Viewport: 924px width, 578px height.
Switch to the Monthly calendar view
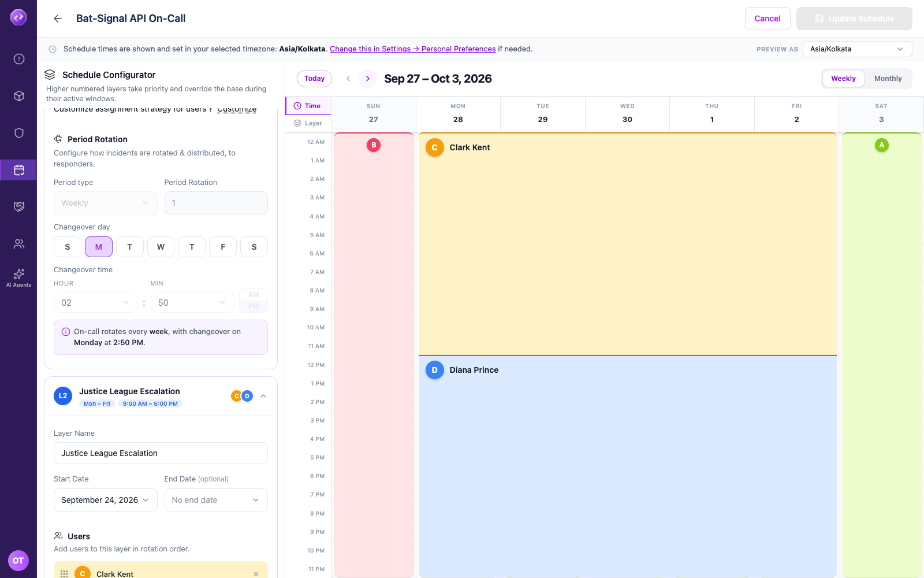[888, 79]
